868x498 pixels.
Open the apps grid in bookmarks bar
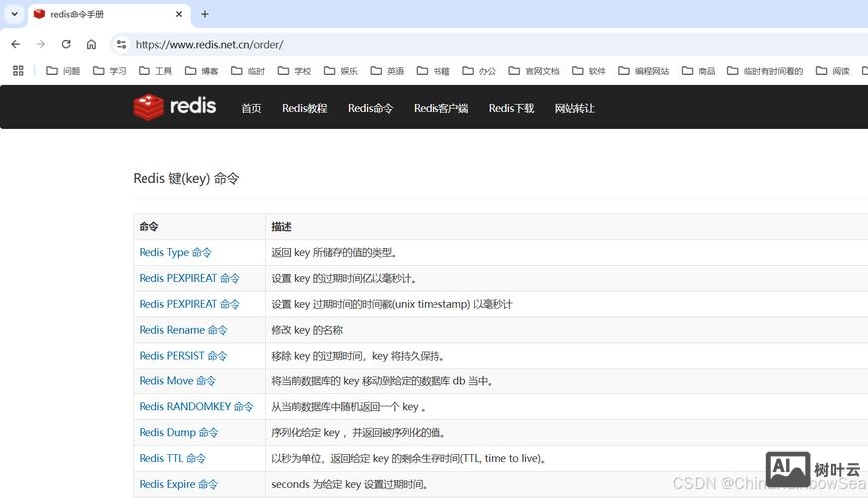click(x=18, y=71)
